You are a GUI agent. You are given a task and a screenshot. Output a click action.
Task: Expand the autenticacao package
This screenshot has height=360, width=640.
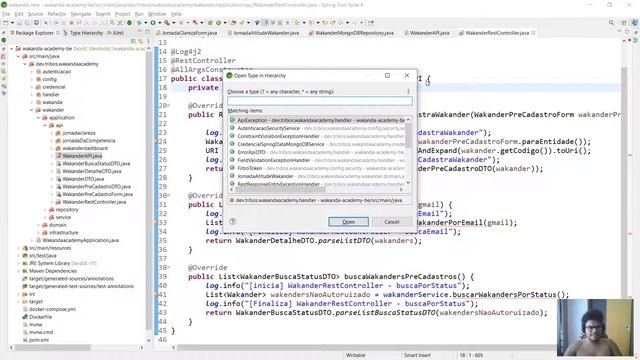(32, 71)
